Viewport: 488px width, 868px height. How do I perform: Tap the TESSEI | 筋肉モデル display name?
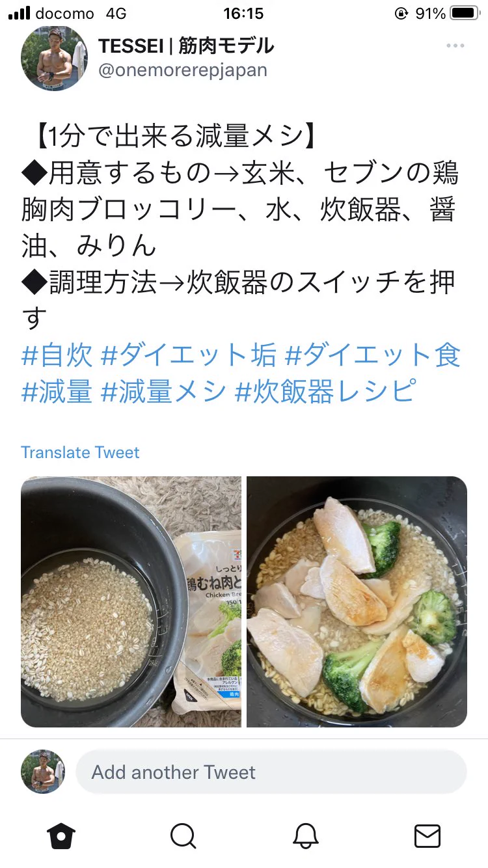186,46
